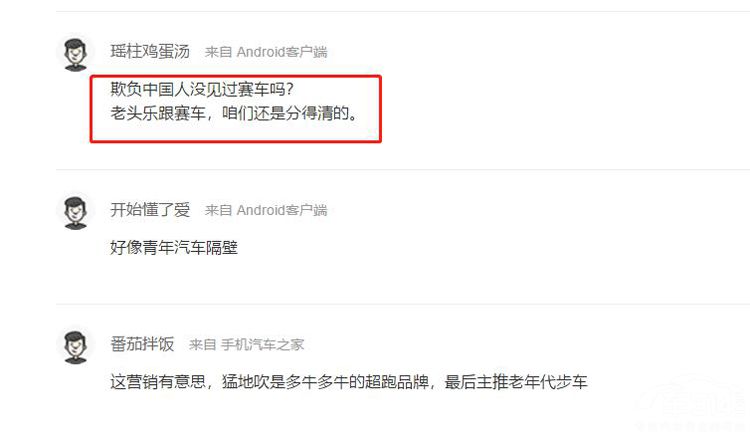View the profile picture of 番茄拌饭
This screenshot has height=438, width=750.
[76, 346]
